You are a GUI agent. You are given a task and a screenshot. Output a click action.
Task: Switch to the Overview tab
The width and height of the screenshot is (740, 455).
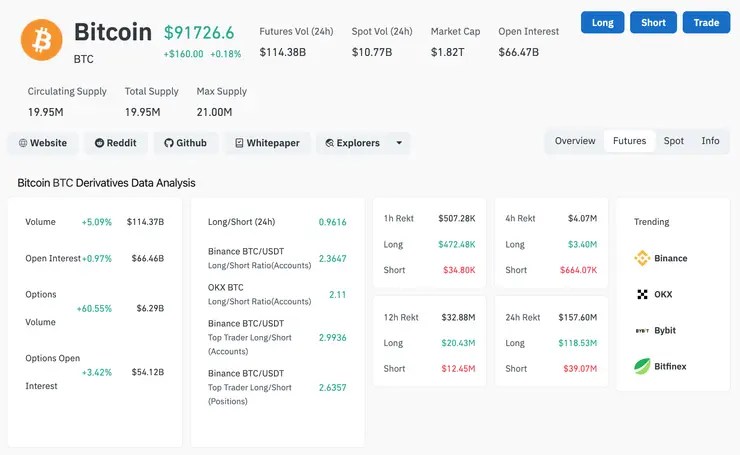[575, 141]
